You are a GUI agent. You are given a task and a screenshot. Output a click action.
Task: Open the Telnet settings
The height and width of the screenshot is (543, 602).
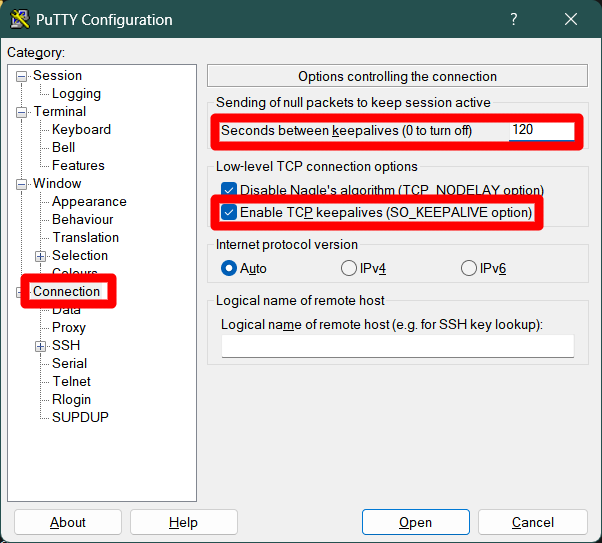coord(71,381)
